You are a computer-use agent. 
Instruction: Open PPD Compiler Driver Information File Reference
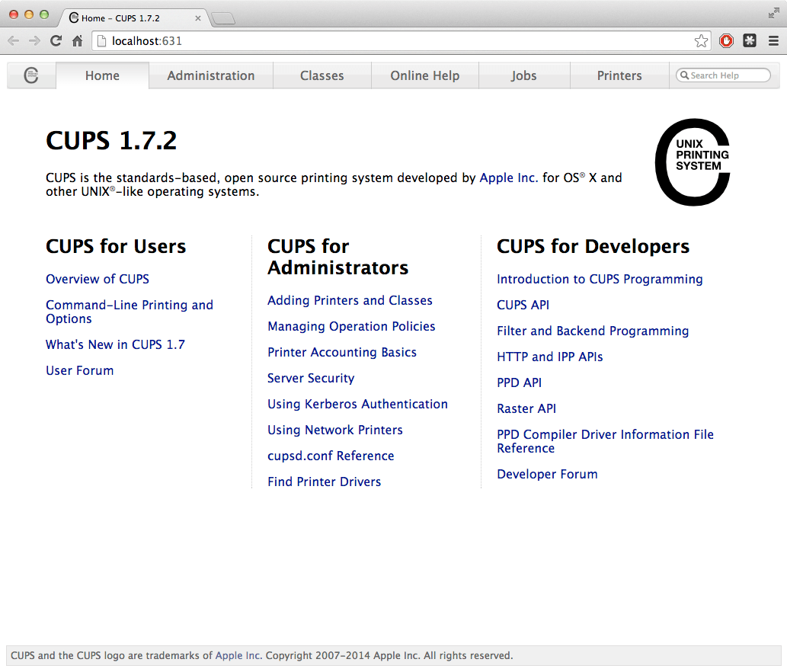point(606,441)
